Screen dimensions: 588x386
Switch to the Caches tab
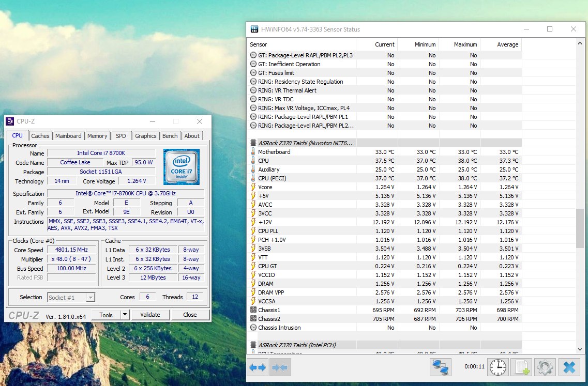pos(40,136)
